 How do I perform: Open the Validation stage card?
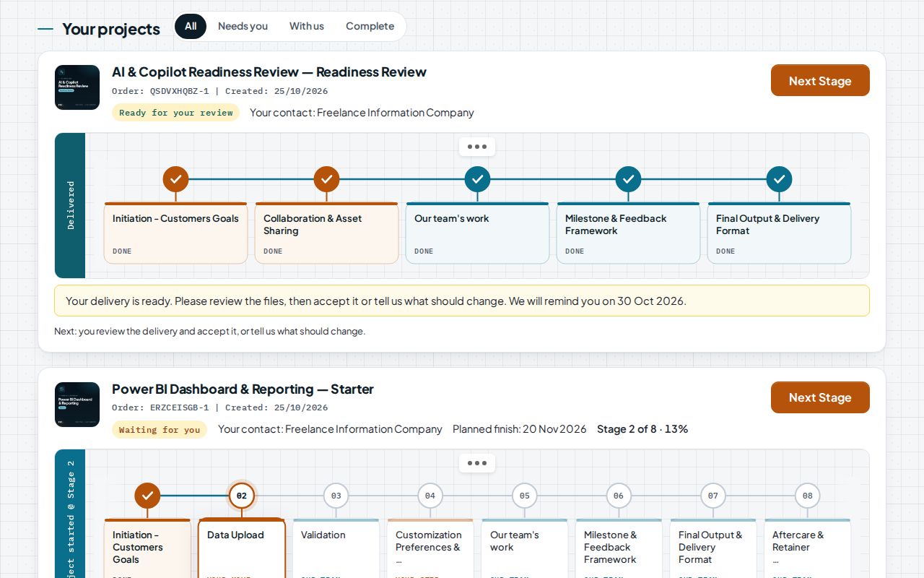tap(336, 548)
